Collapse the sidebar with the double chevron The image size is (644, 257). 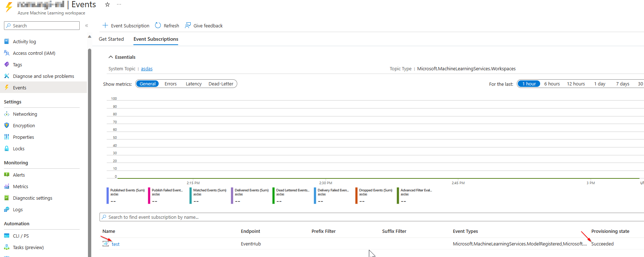point(87,26)
